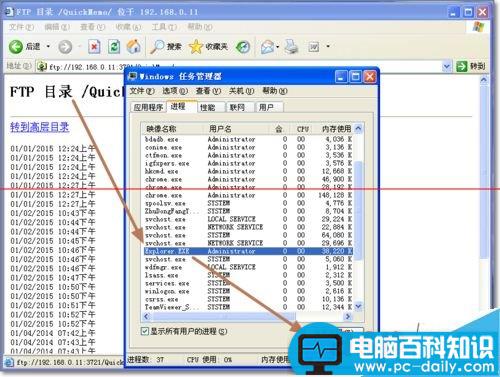This screenshot has width=500, height=377.
Task: Print the page with printer icon
Action: click(x=291, y=47)
